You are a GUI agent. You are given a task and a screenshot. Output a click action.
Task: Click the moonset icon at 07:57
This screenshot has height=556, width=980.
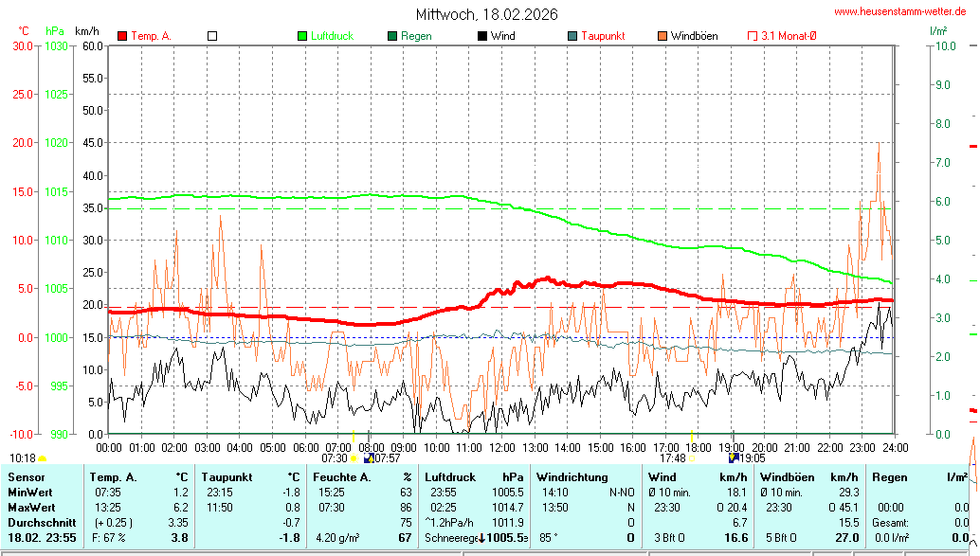369,458
